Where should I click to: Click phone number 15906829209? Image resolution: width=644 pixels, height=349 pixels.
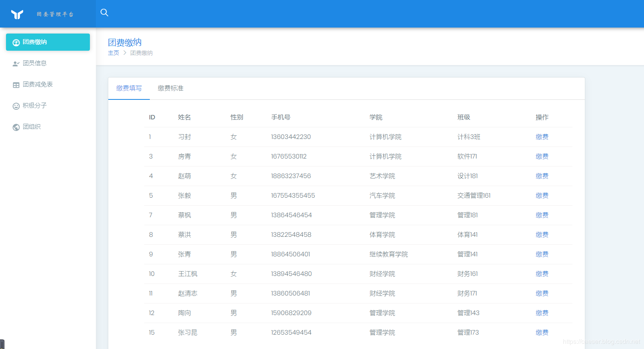click(x=291, y=313)
